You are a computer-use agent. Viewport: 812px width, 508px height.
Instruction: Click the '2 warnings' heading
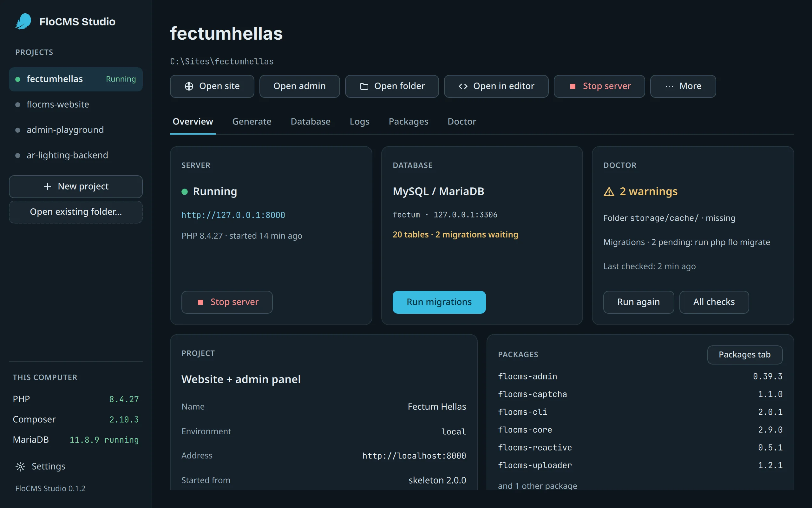648,191
